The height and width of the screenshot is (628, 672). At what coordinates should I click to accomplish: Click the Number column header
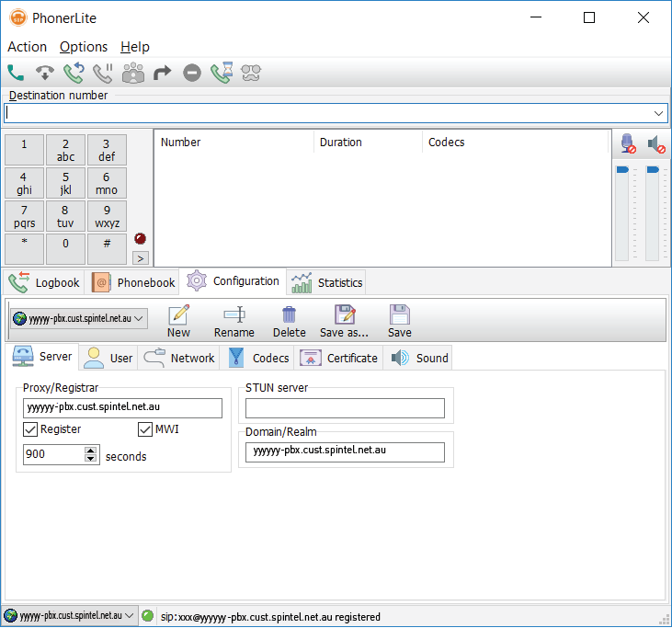click(x=234, y=142)
